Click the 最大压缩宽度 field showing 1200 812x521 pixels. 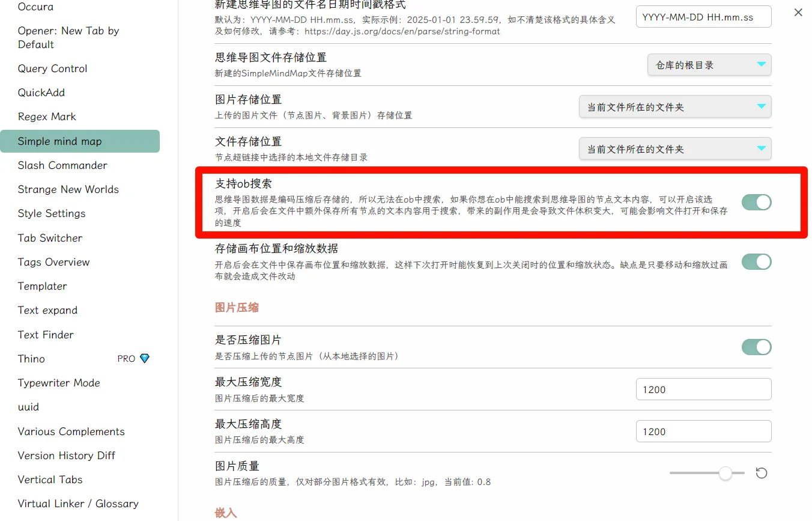pos(703,389)
